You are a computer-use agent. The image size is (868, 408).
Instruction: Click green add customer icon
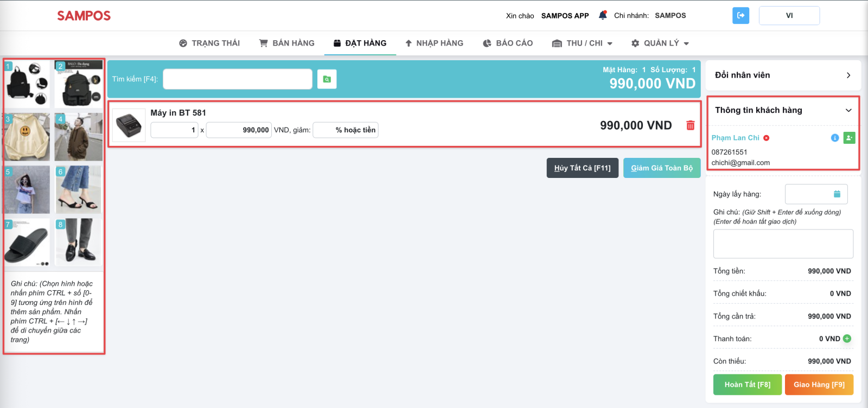click(849, 138)
